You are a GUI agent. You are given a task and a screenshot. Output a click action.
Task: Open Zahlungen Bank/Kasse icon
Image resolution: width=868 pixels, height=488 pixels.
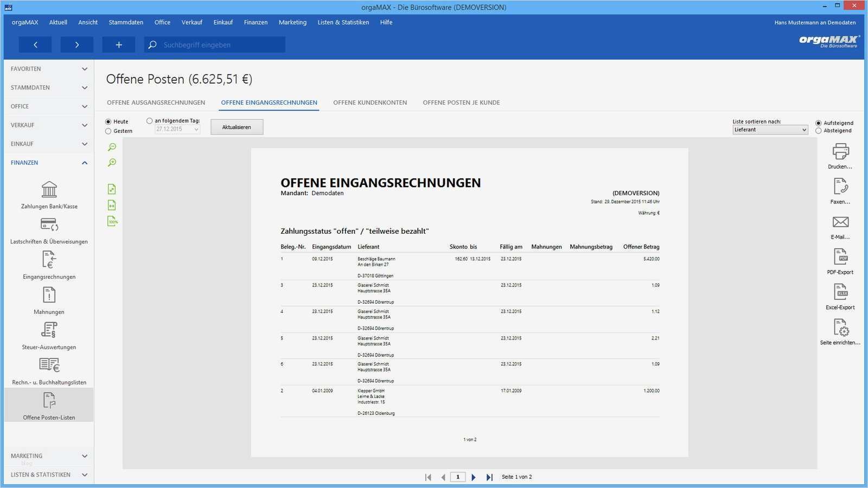coord(49,190)
